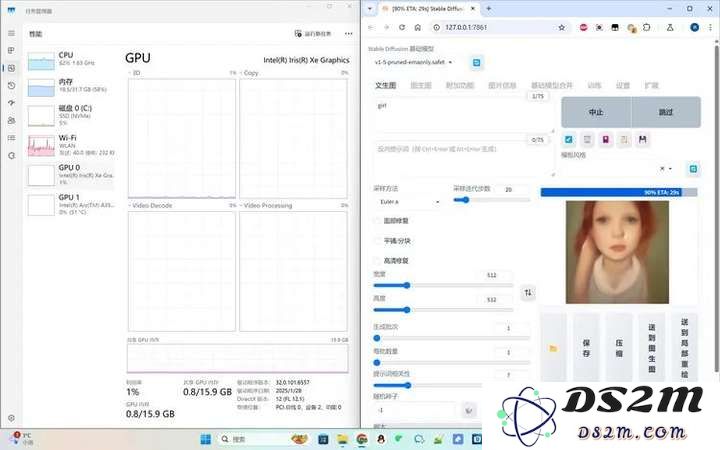This screenshot has height=450, width=720.
Task: Open Task Manager settings gear icon
Action: pyautogui.click(x=11, y=418)
